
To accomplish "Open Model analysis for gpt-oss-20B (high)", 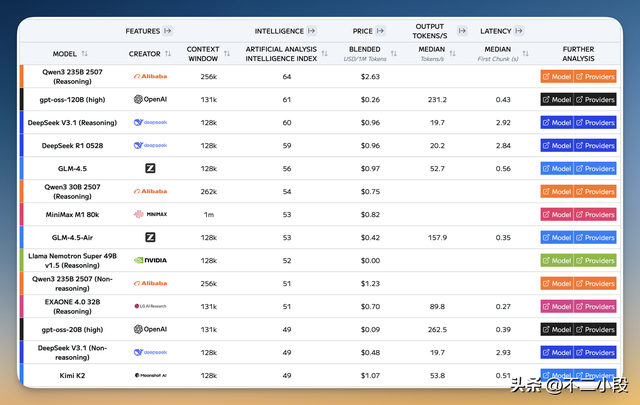I will 557,329.
